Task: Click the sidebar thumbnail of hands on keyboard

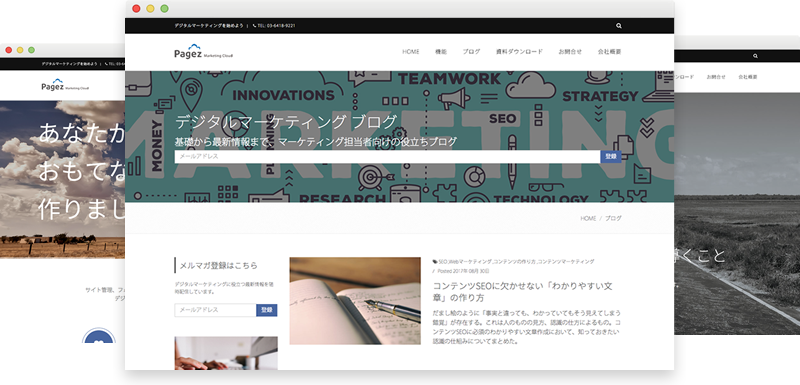Action: [x=226, y=353]
